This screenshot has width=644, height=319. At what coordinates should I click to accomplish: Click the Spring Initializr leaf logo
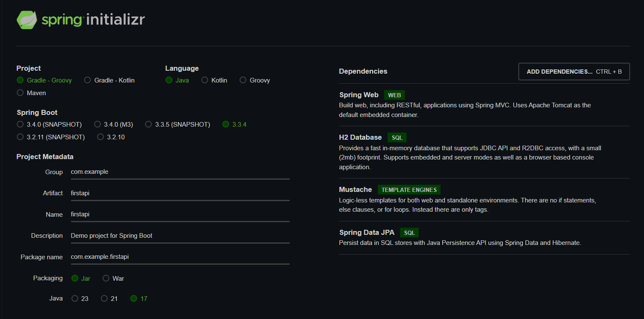point(28,20)
